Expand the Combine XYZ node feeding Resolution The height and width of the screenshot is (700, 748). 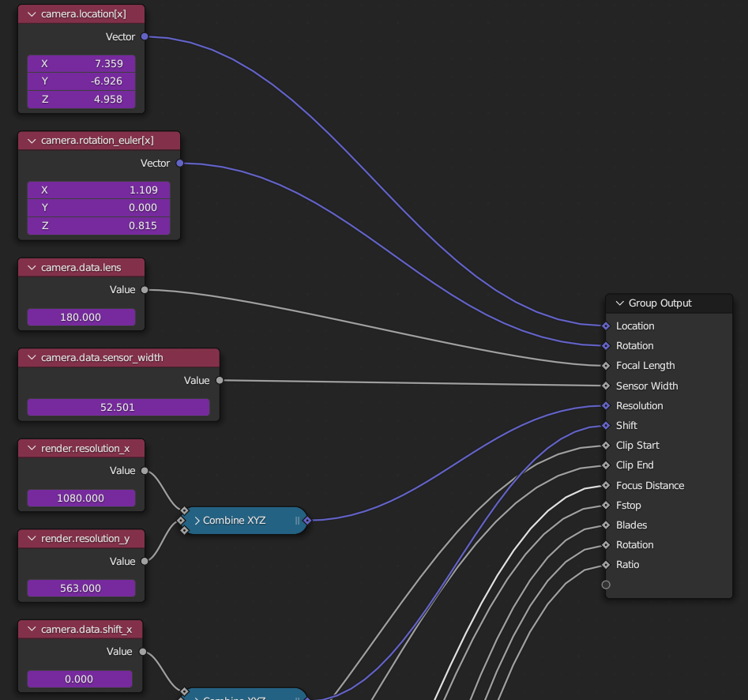[x=197, y=521]
